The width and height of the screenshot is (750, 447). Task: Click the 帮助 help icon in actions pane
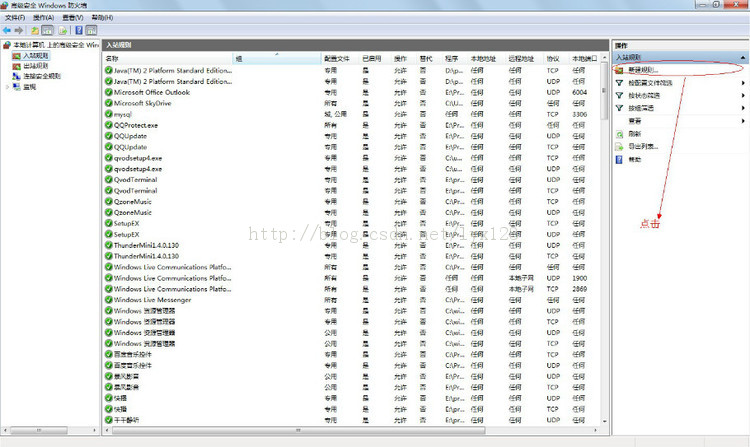tap(619, 160)
